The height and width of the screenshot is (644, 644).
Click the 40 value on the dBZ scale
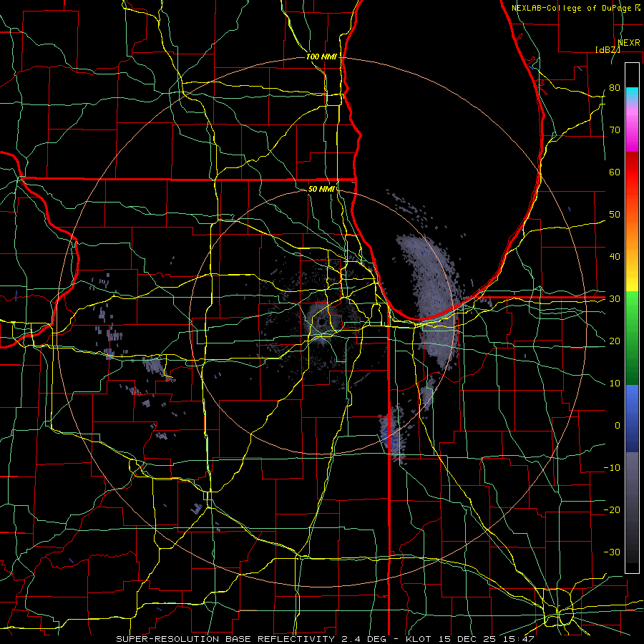(615, 257)
